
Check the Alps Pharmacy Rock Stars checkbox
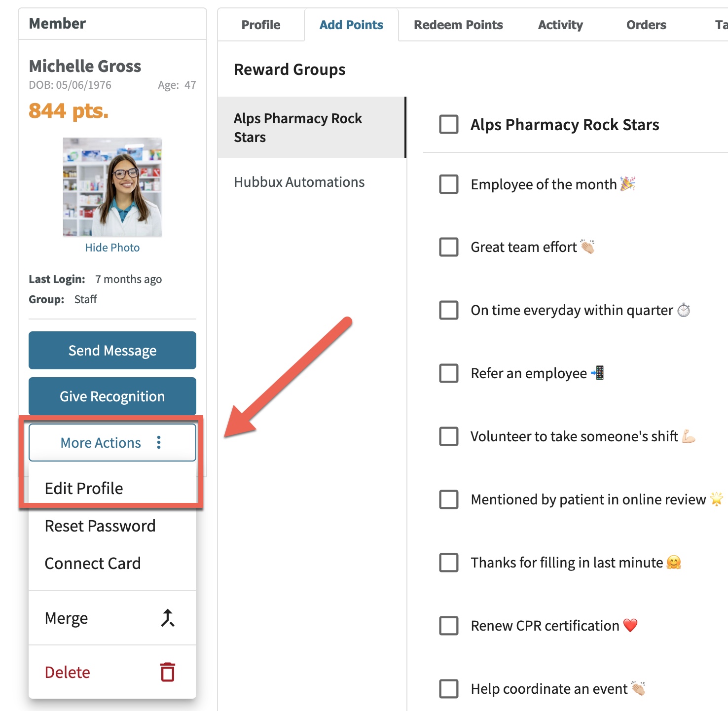[x=449, y=124]
